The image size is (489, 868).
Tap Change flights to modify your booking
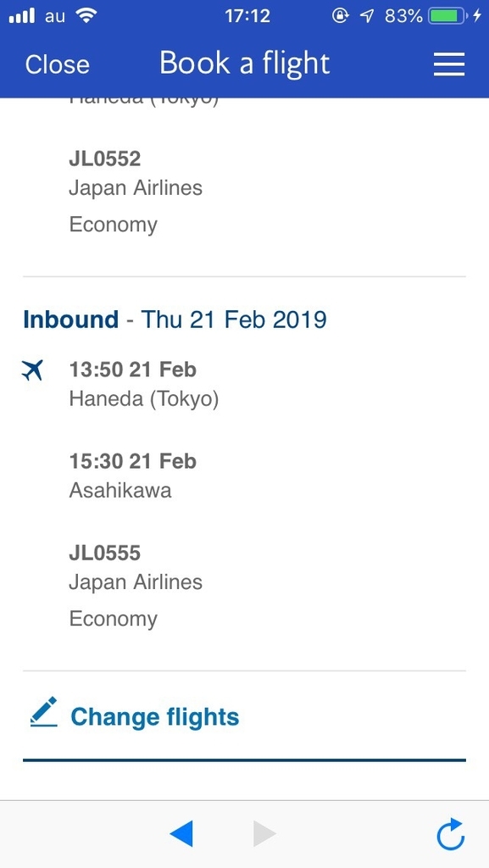tap(155, 716)
